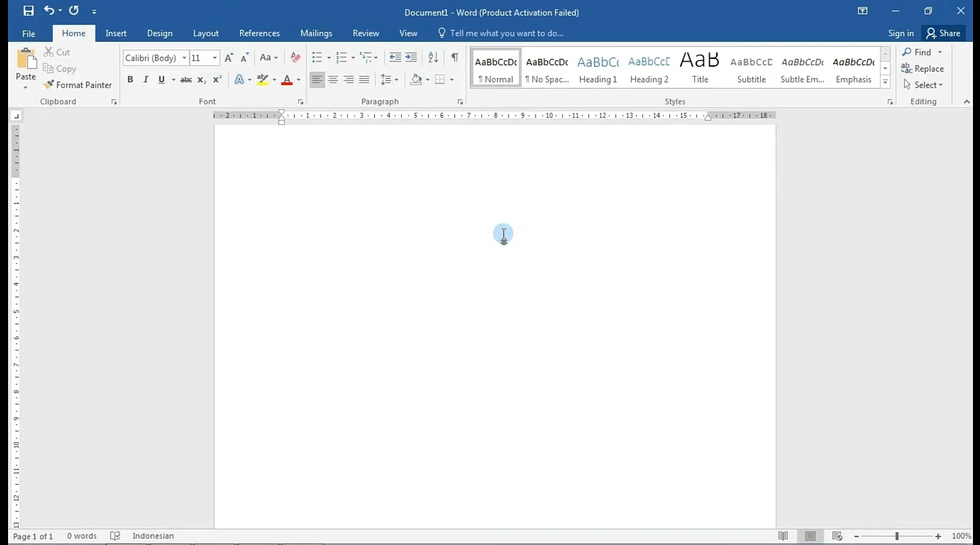Save the document using Quick Access icon
The height and width of the screenshot is (545, 980).
pos(28,11)
